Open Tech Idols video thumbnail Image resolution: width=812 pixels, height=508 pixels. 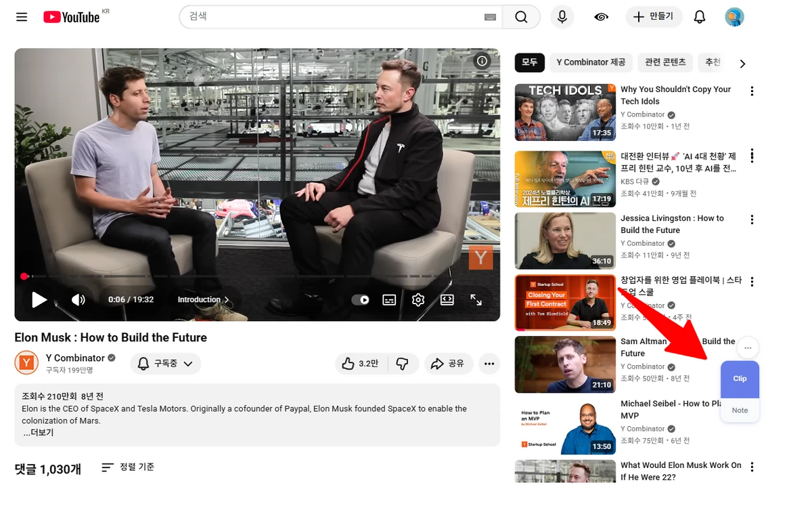pos(565,112)
